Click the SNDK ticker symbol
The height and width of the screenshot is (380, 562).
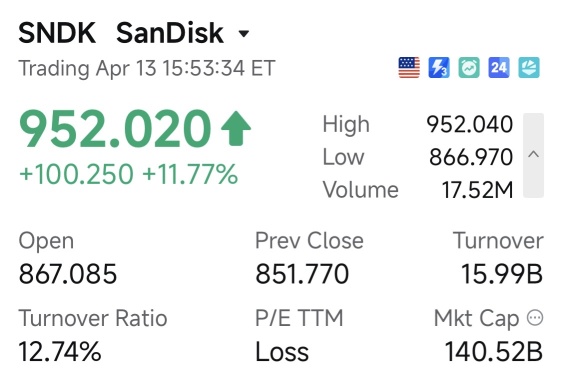(x=57, y=33)
